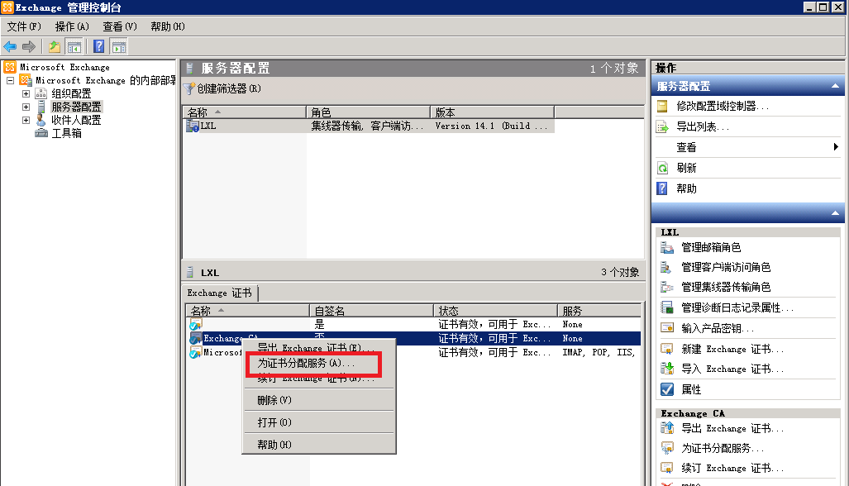Click the 属性 checkmark icon in actions pane
Viewport: 849px width, 486px height.
[x=667, y=389]
